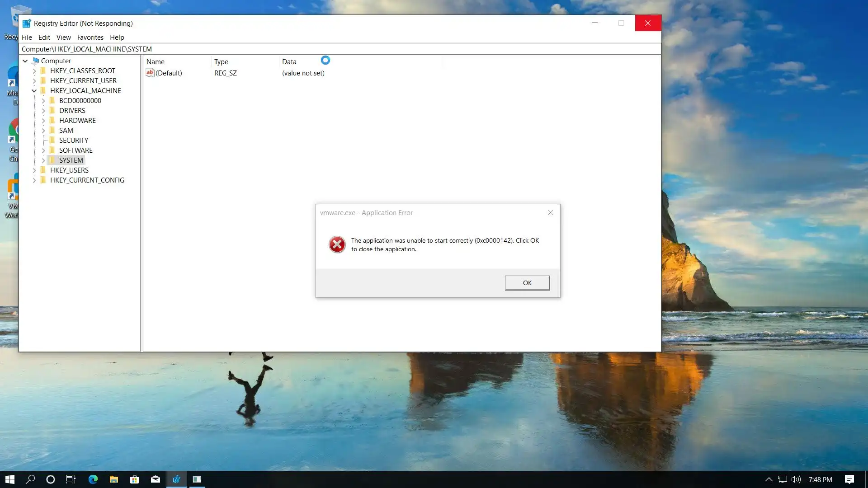Click the (Default) string value icon
868x488 pixels.
click(x=150, y=73)
